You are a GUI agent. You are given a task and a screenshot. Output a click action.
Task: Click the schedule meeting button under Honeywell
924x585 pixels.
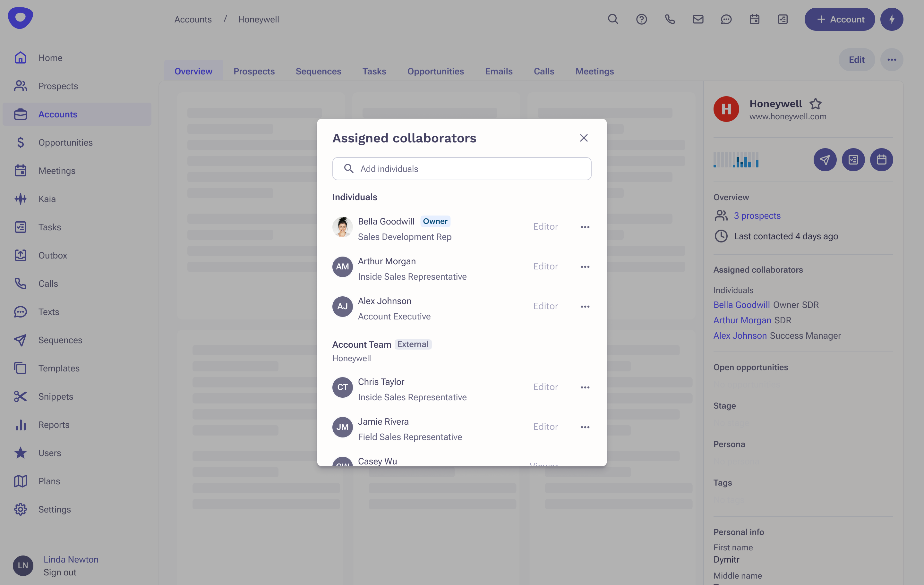click(x=881, y=160)
